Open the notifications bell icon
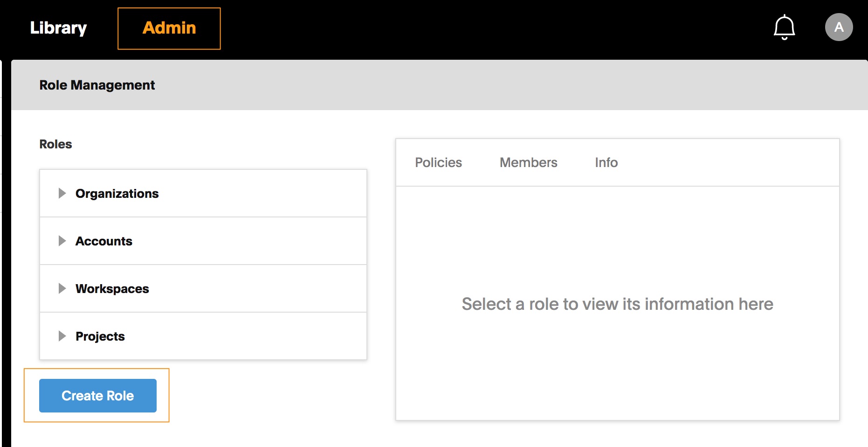 click(x=784, y=28)
